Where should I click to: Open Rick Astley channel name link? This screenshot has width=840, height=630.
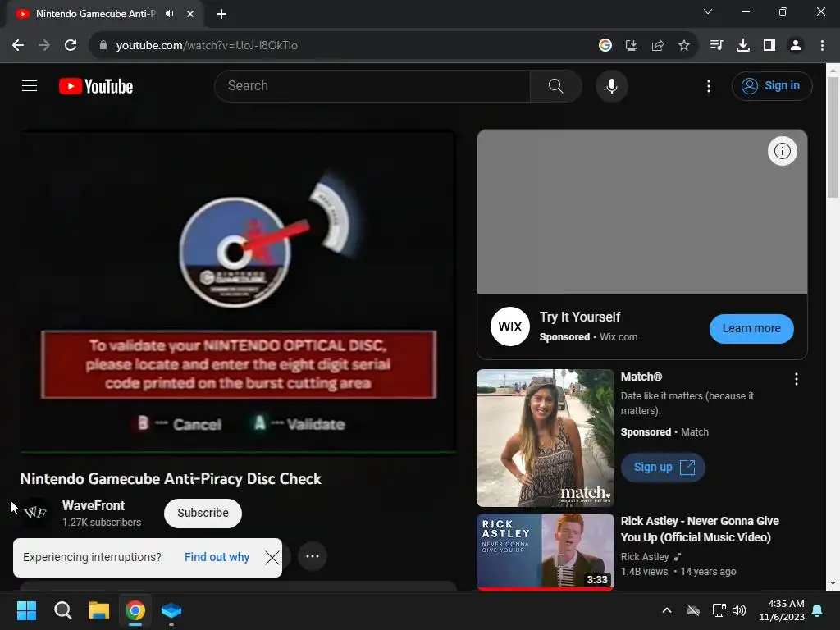pyautogui.click(x=645, y=557)
